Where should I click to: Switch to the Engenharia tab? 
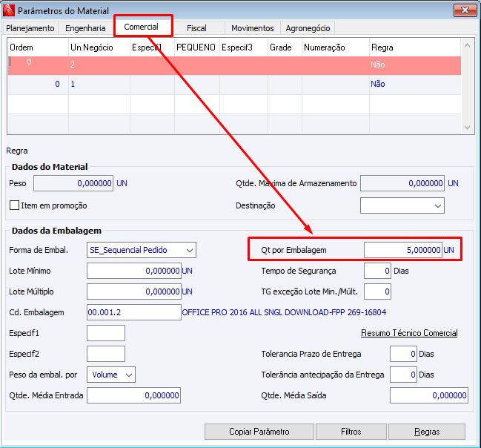85,28
